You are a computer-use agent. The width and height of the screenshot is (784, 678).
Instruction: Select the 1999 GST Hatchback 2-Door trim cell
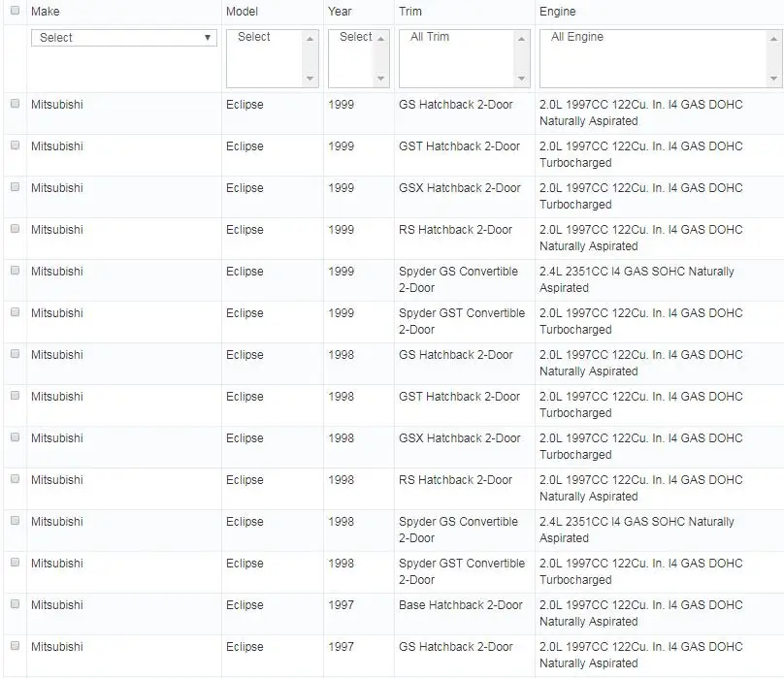[459, 146]
